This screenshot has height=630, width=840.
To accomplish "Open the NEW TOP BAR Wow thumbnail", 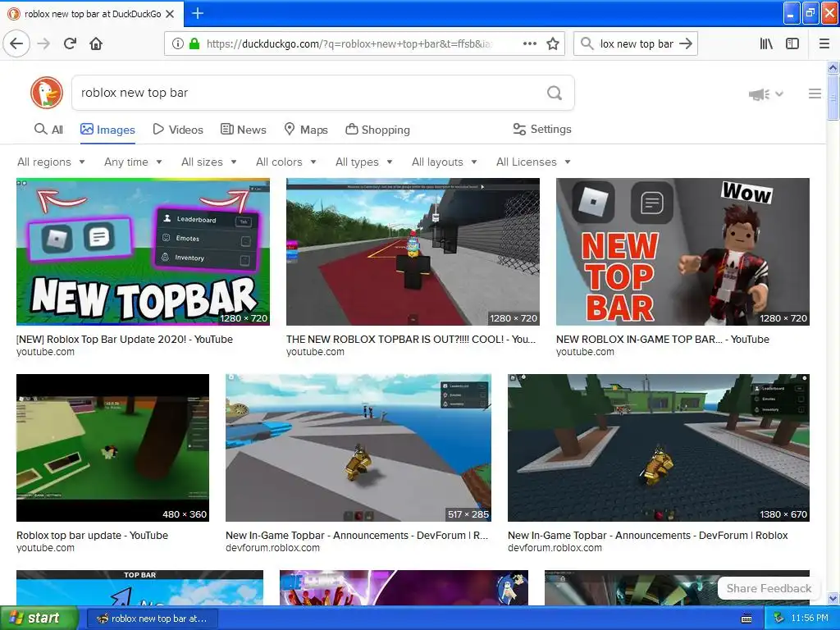I will pos(682,252).
